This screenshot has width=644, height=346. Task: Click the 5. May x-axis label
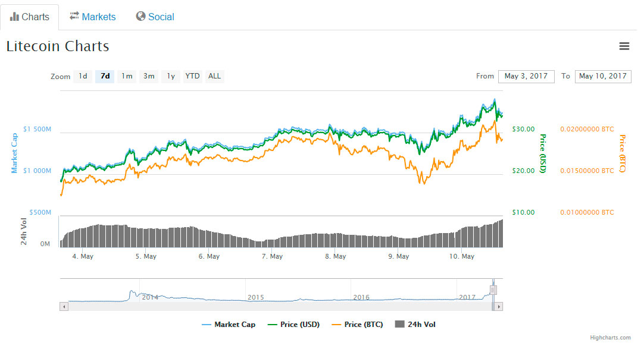(146, 256)
